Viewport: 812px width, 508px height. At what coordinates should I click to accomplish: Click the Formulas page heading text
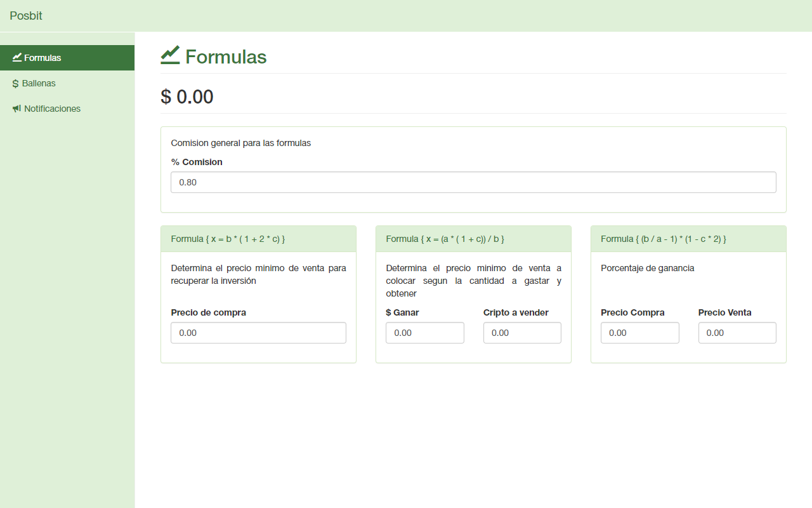(x=226, y=57)
